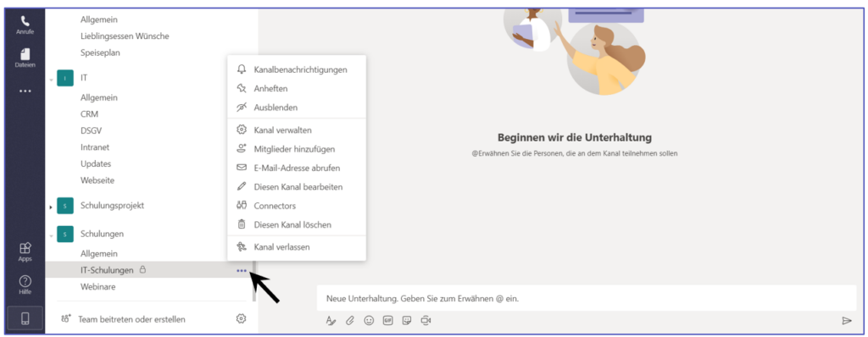This screenshot has width=868, height=337.
Task: Open the sticker icon in compose toolbar
Action: point(406,320)
